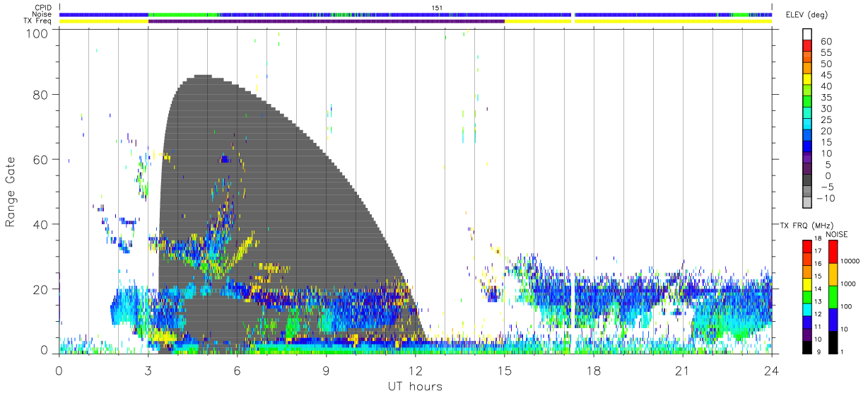Image resolution: width=868 pixels, height=401 pixels.
Task: Select the red top swatch of NOISE colorbar
Action: pos(834,251)
